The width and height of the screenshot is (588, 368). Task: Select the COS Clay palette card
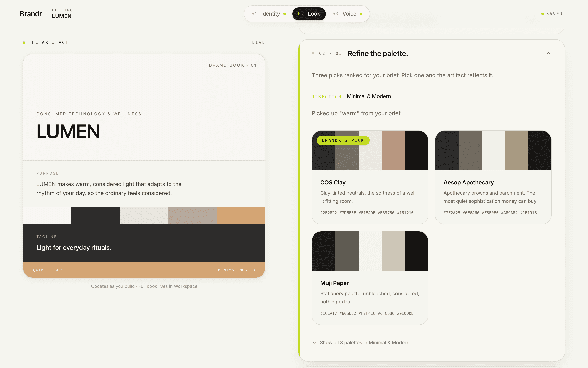(370, 177)
